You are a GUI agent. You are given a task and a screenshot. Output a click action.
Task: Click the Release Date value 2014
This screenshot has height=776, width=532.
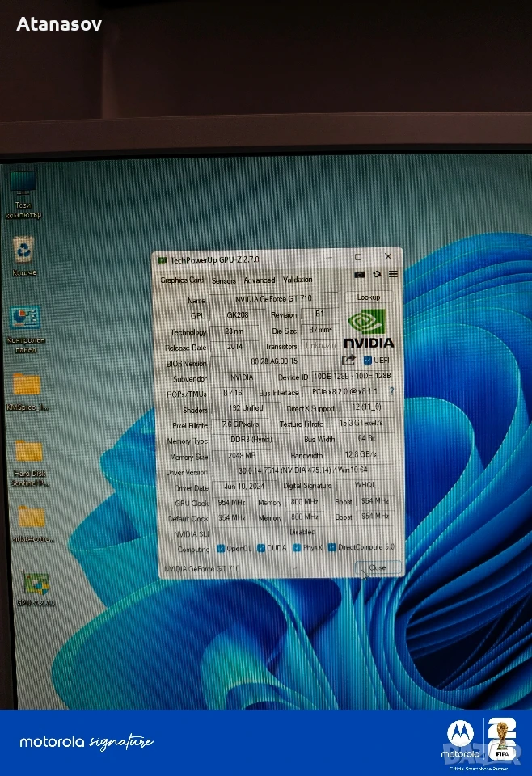tap(234, 347)
